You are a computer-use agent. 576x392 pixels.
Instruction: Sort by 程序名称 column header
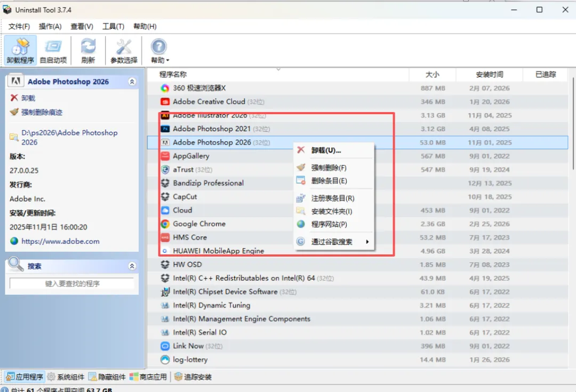click(x=278, y=75)
